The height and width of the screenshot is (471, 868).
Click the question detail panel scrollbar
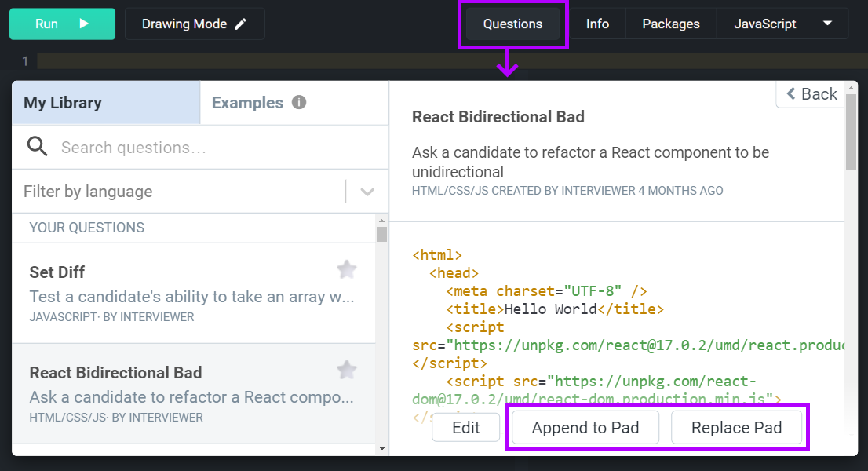(x=852, y=133)
